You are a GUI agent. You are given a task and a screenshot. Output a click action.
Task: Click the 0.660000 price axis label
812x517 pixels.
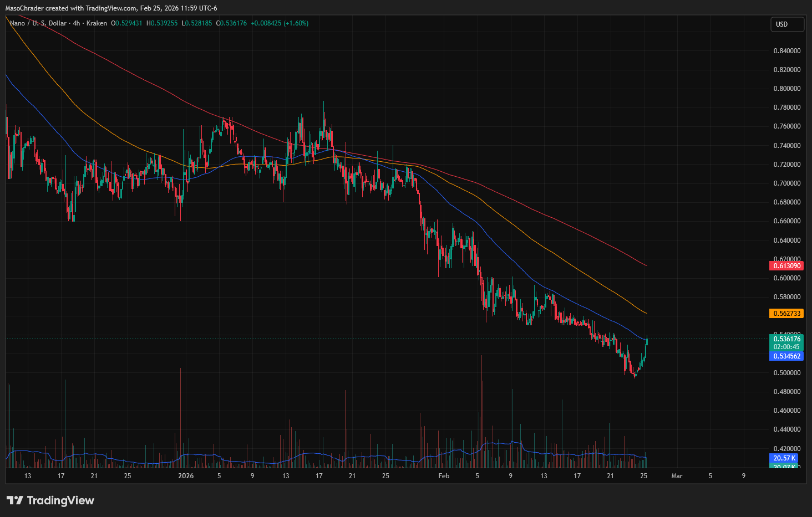click(x=787, y=221)
